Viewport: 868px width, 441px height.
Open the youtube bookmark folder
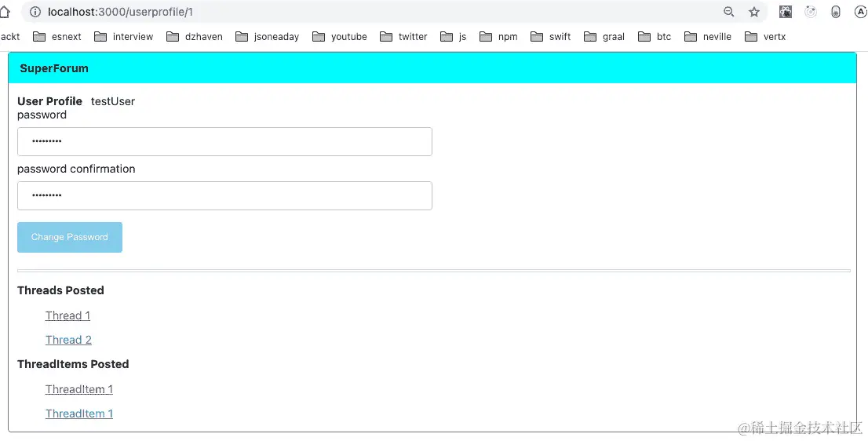tap(339, 37)
